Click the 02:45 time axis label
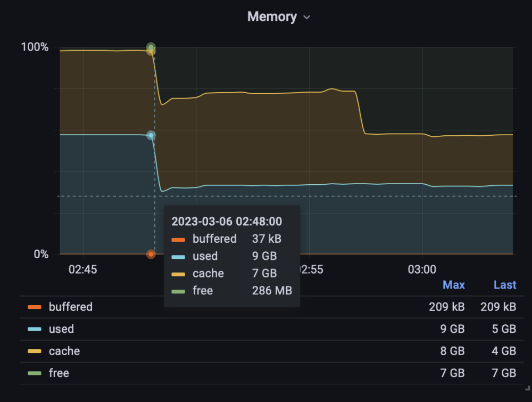 coord(83,269)
